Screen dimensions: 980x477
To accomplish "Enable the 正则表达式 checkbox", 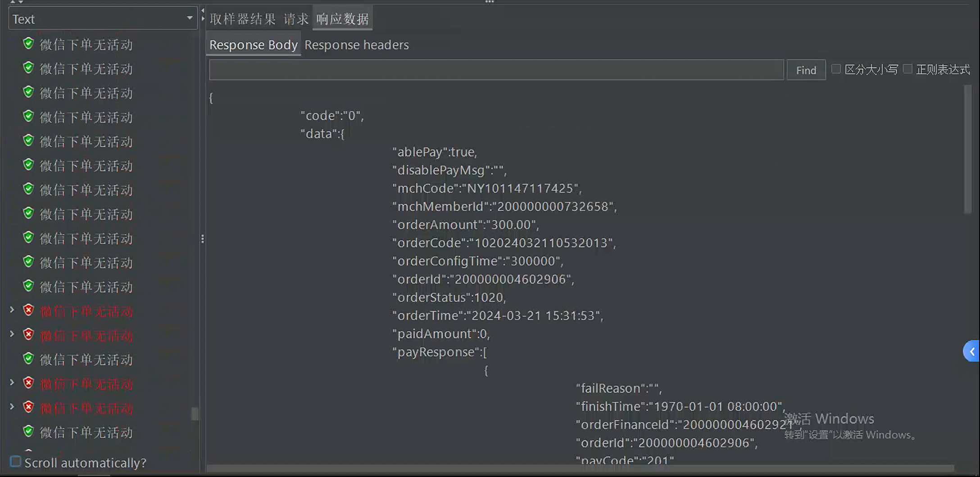I will point(907,69).
